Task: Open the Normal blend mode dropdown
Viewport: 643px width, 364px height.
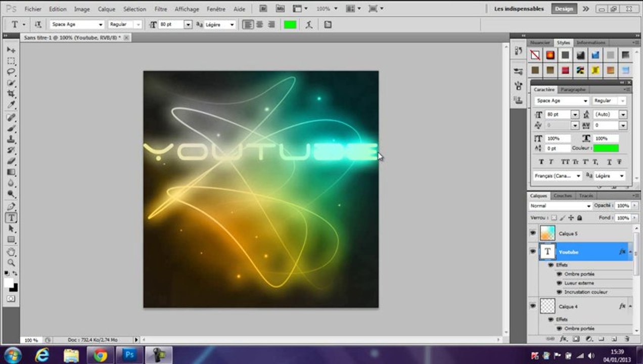Action: (588, 206)
